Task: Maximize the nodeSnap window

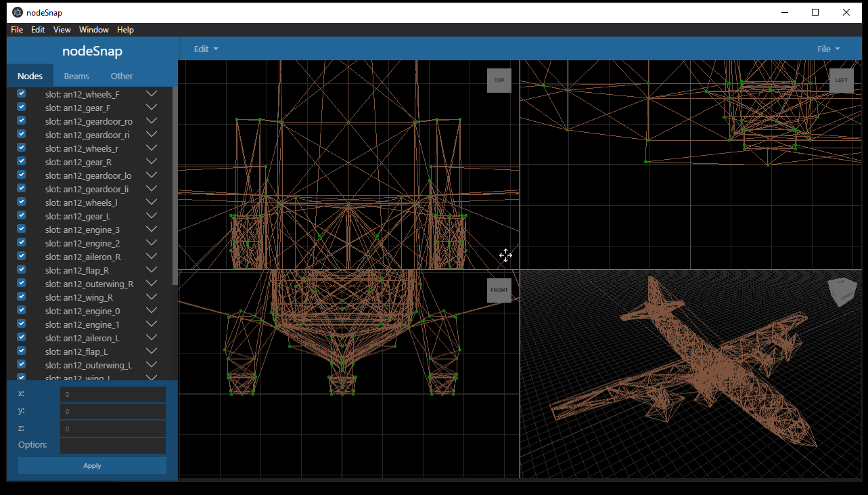Action: coord(815,12)
